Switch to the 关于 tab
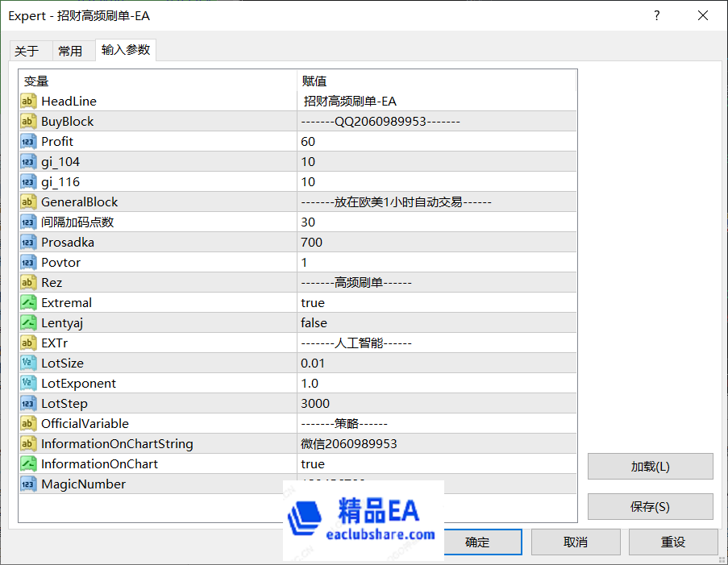 tap(27, 51)
